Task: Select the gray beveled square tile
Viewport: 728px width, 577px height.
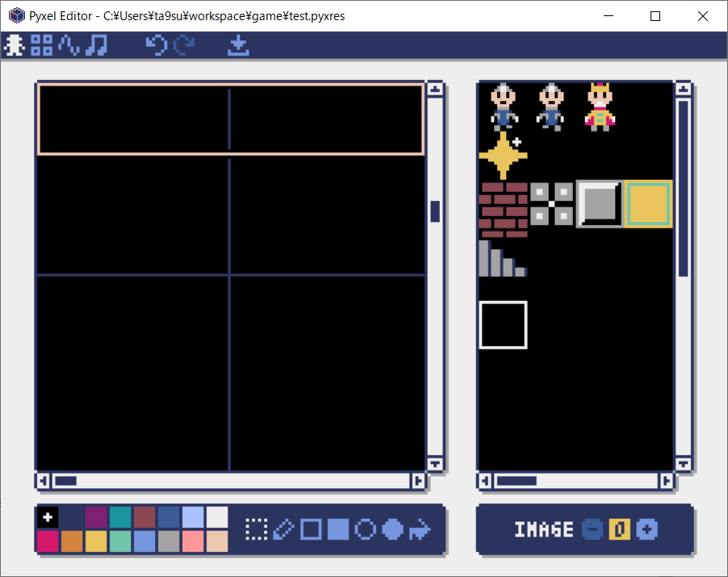Action: 600,204
